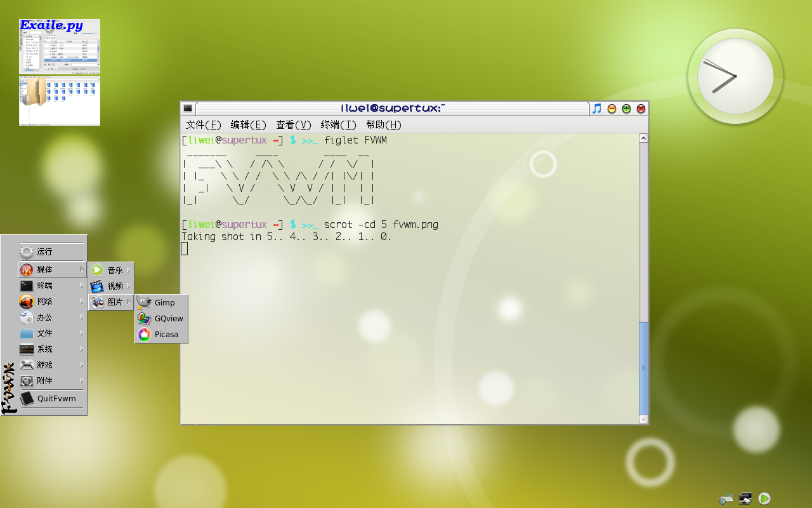This screenshot has width=812, height=508.
Task: Click the liwei@supertux:~ title bar text
Action: (x=393, y=109)
